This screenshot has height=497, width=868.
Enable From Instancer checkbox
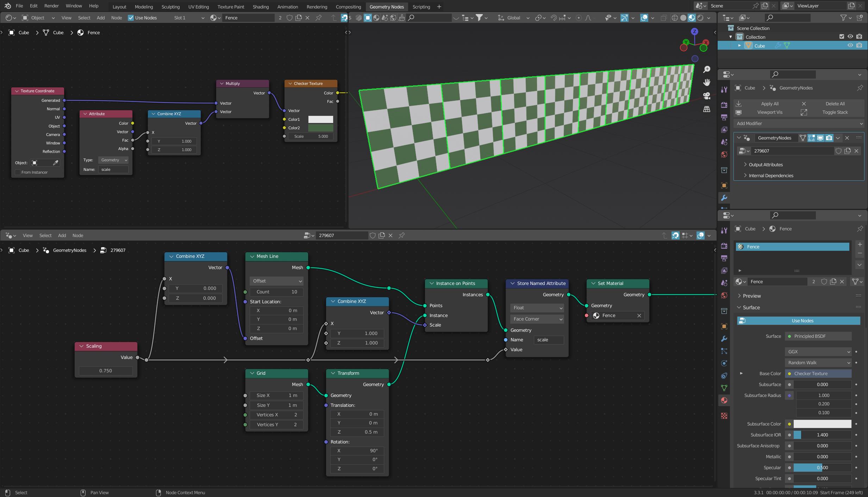pos(18,172)
